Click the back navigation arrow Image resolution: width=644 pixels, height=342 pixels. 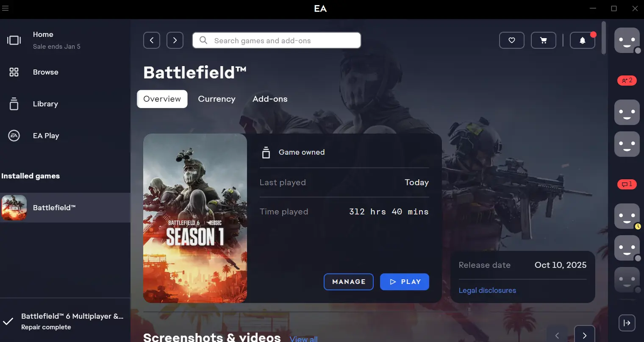pos(152,40)
